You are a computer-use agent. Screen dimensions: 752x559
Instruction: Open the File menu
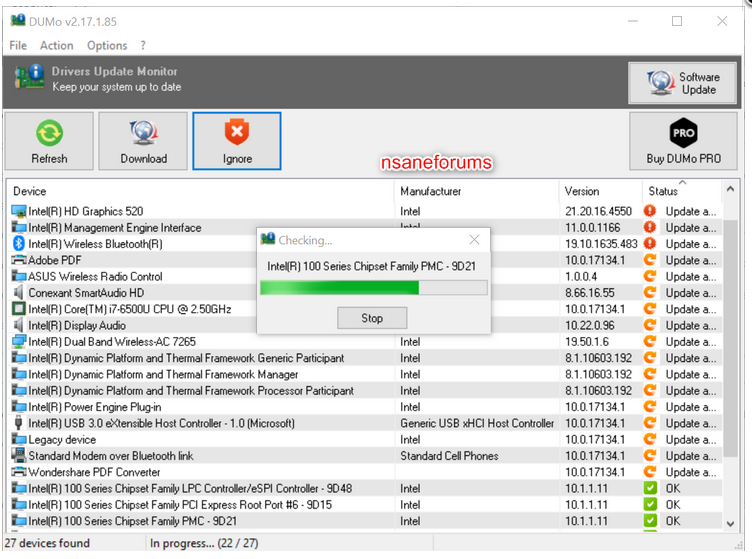pyautogui.click(x=18, y=46)
